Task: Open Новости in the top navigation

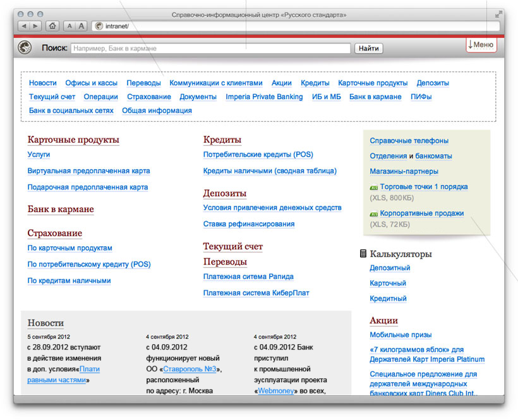Action: (42, 83)
